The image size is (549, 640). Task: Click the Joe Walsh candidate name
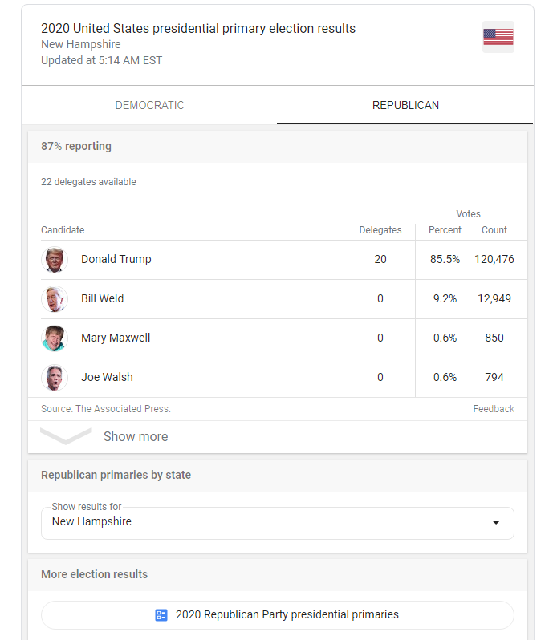(x=107, y=377)
